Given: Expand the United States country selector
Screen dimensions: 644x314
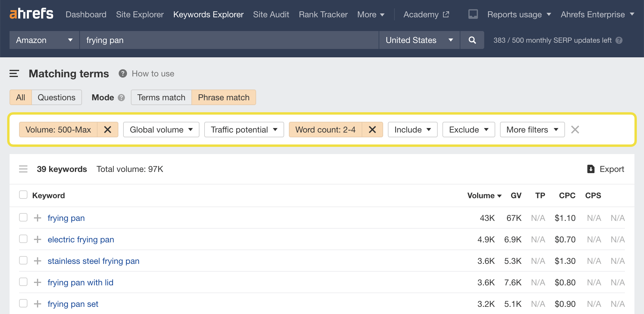Looking at the screenshot, I should pos(419,40).
